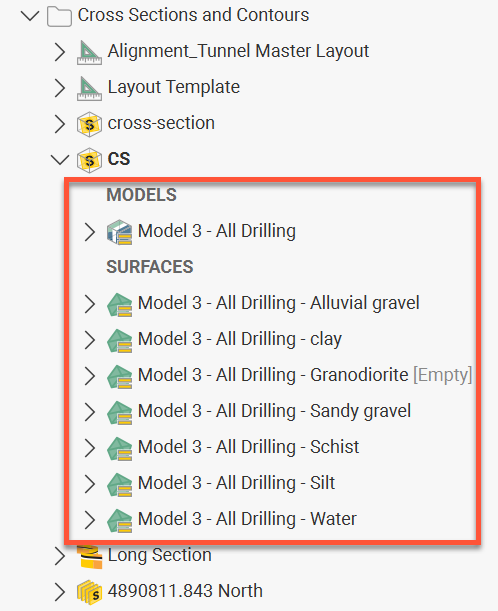Select Model 3 - All Drilling - Water

pyautogui.click(x=247, y=519)
